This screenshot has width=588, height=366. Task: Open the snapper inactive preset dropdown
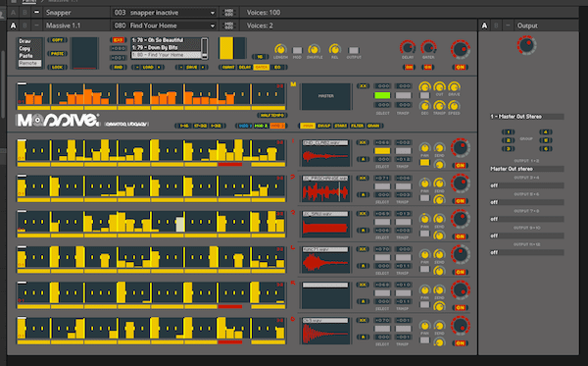pos(164,13)
